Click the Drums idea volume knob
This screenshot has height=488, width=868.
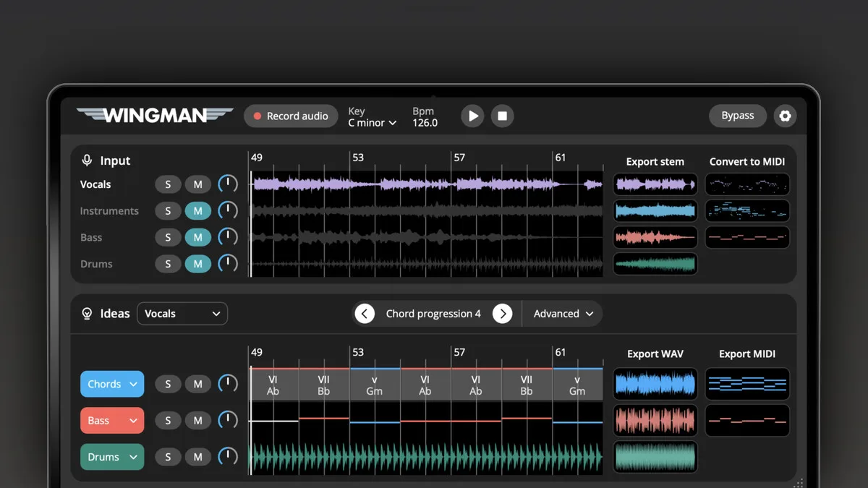click(228, 457)
